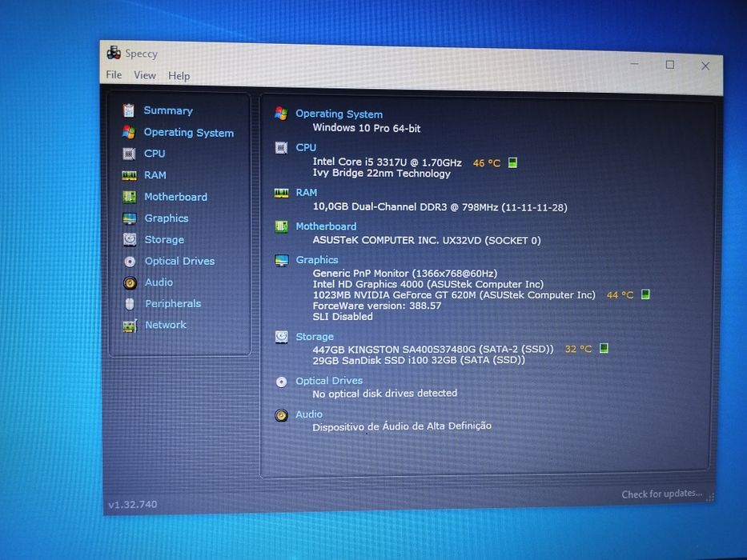Image resolution: width=747 pixels, height=560 pixels.
Task: Switch to the RAM section in sidebar
Action: [x=155, y=175]
